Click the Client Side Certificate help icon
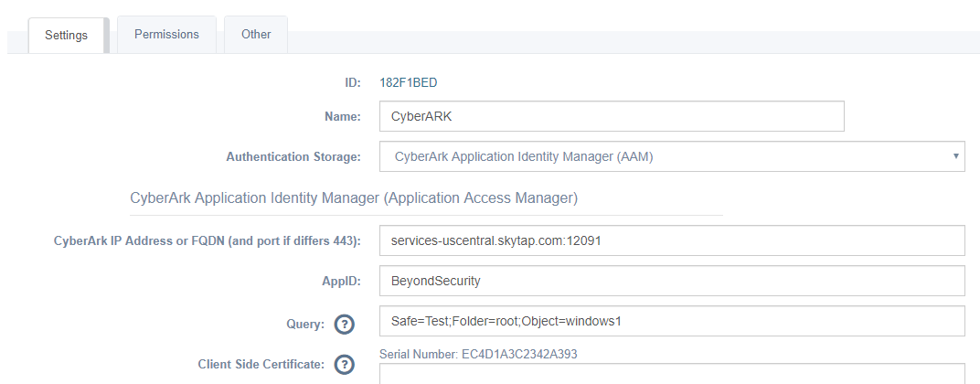 point(345,365)
